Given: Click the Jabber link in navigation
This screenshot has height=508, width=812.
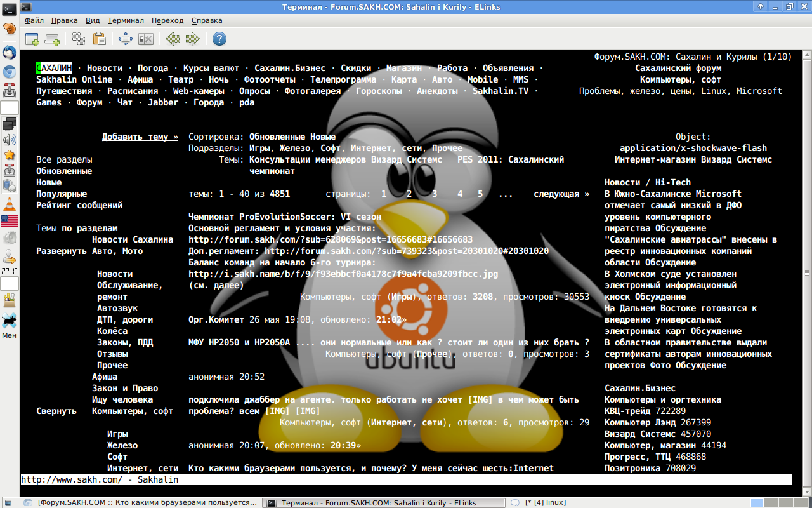Looking at the screenshot, I should [x=163, y=102].
